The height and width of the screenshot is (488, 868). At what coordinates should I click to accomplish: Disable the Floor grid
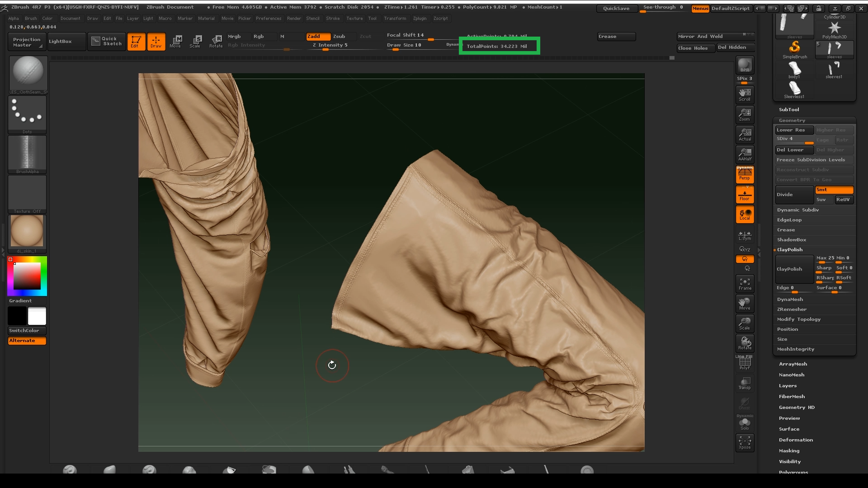tap(745, 195)
